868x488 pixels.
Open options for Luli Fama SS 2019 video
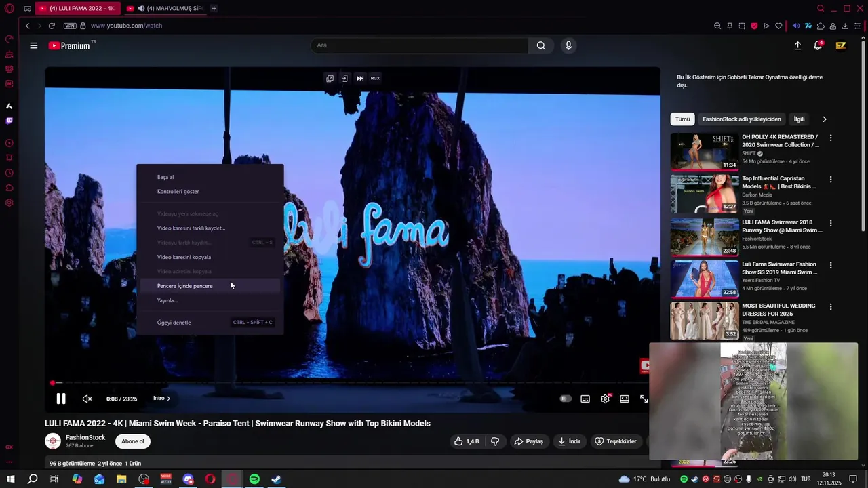point(831,265)
